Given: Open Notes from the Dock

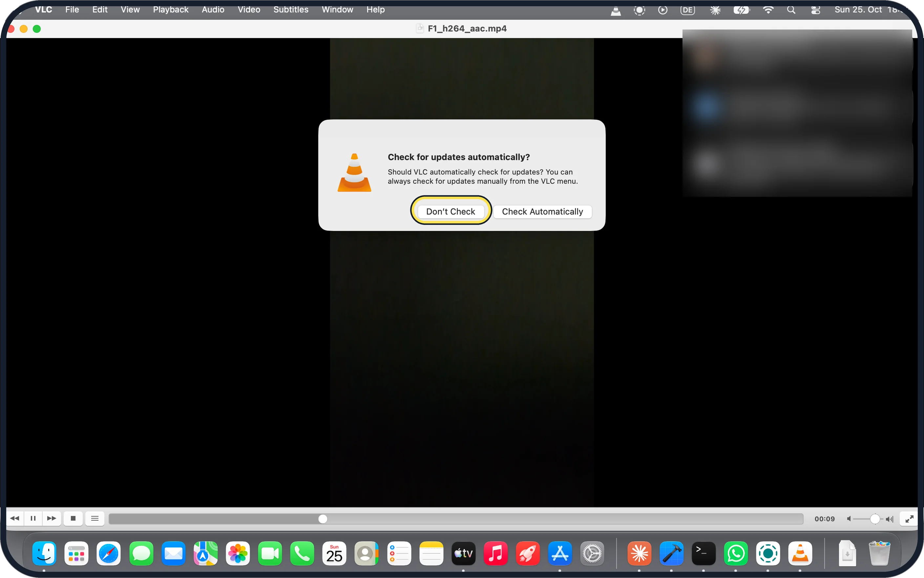Looking at the screenshot, I should 431,553.
